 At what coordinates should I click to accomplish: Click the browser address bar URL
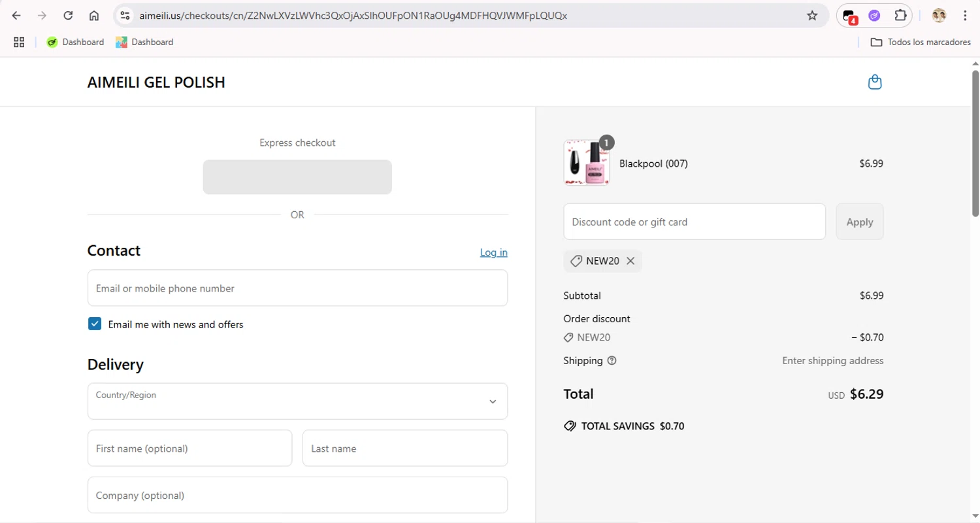click(x=353, y=16)
